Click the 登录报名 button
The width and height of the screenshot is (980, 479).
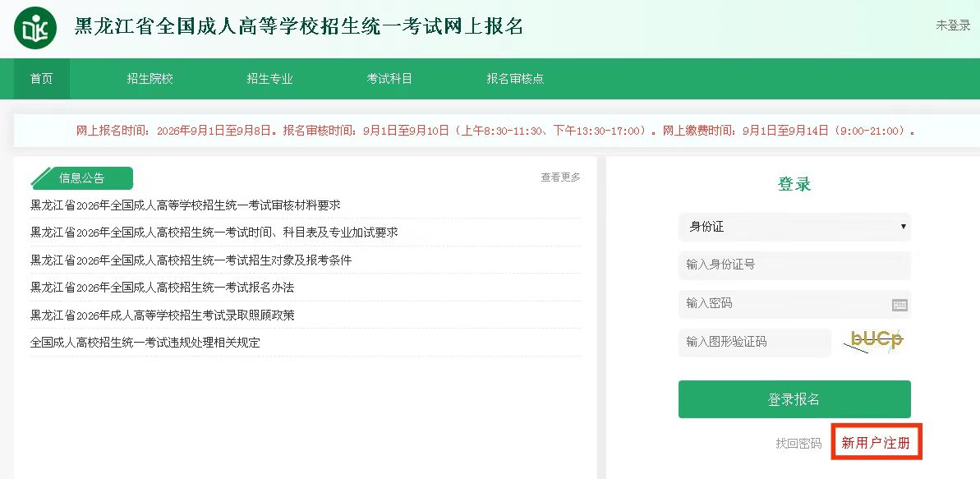tap(794, 399)
